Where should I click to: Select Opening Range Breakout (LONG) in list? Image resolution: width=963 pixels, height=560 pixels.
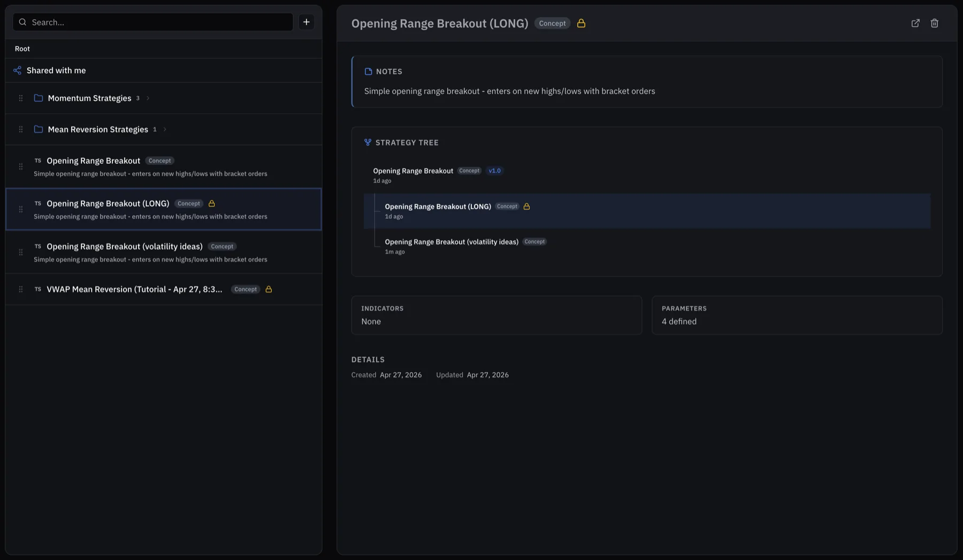tap(164, 209)
